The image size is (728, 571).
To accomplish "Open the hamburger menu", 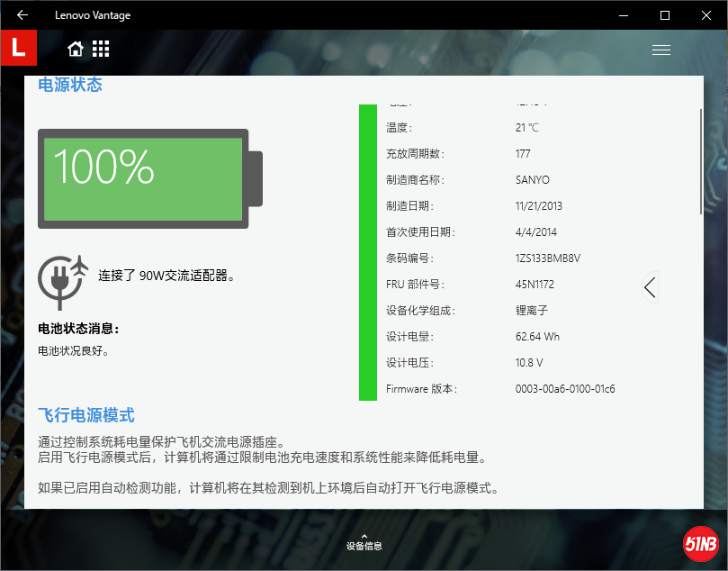I will click(661, 50).
